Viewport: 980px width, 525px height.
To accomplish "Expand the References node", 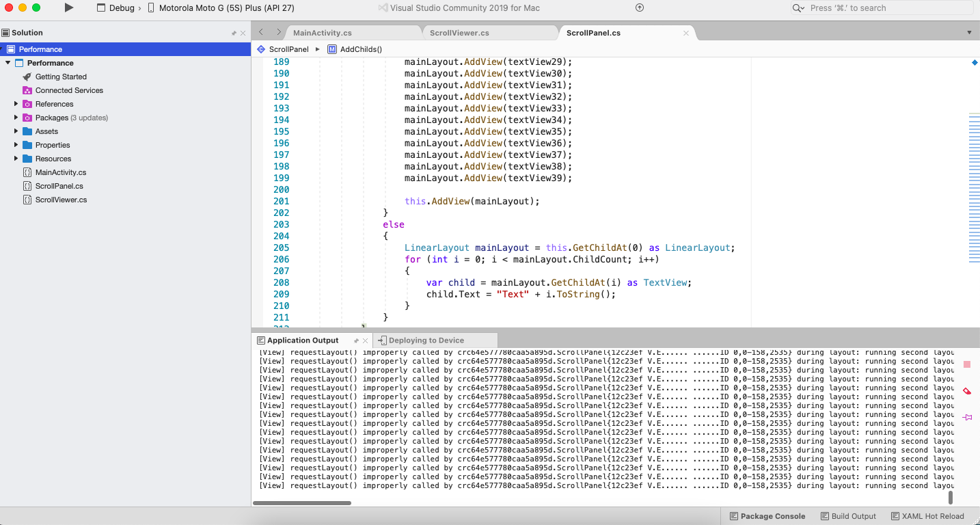I will pyautogui.click(x=17, y=103).
